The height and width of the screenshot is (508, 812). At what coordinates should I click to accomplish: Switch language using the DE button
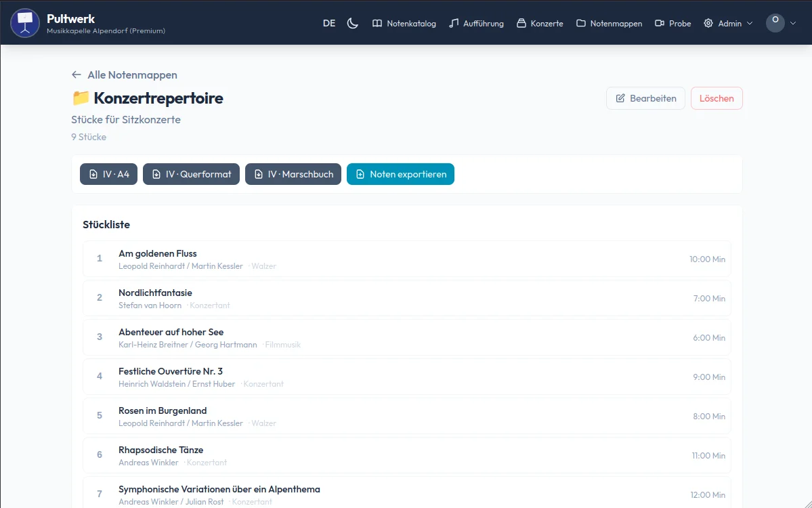[x=329, y=23]
